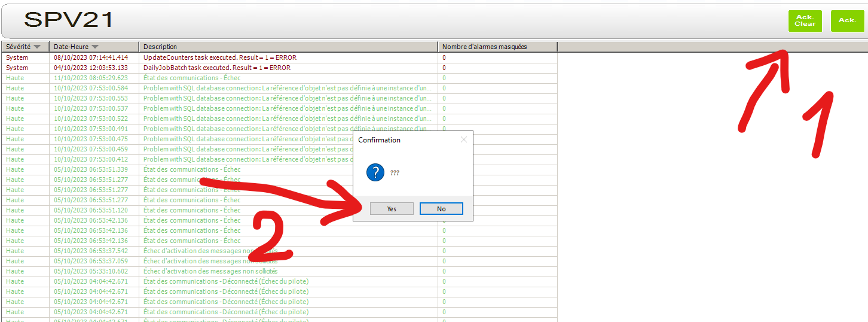Screen dimensions: 868x322
Task: Confirm with Yes in the dialog
Action: pyautogui.click(x=392, y=209)
